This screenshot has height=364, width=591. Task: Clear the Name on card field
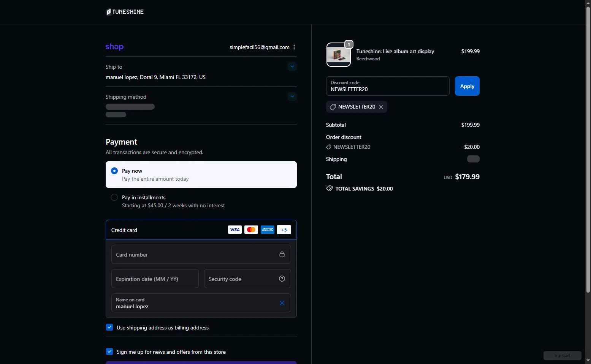282,303
